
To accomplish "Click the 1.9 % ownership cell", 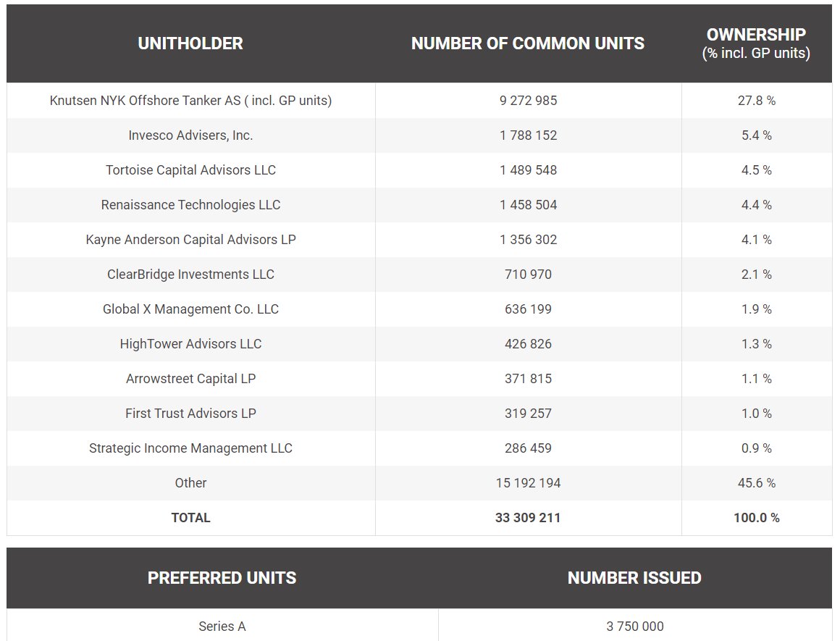I will [757, 309].
